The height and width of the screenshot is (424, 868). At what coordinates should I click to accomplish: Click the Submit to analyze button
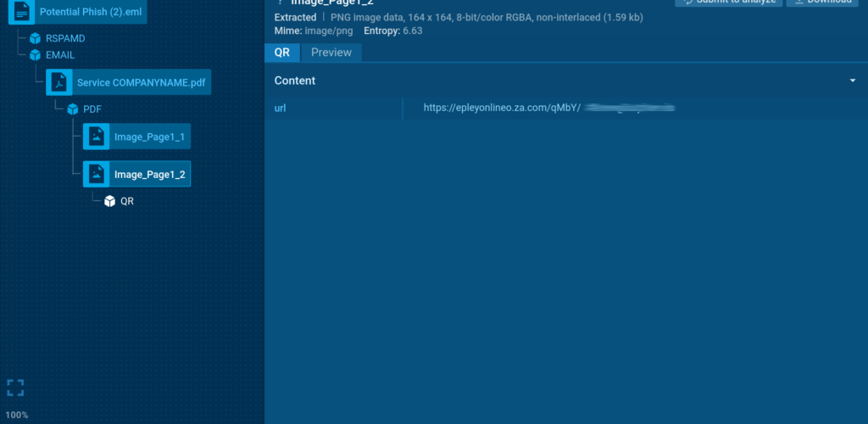(728, 2)
